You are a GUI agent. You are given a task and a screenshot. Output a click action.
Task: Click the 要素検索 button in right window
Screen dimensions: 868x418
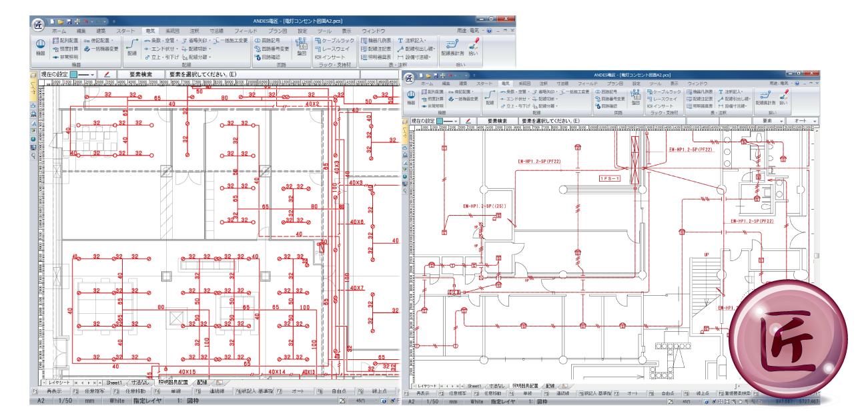[498, 120]
